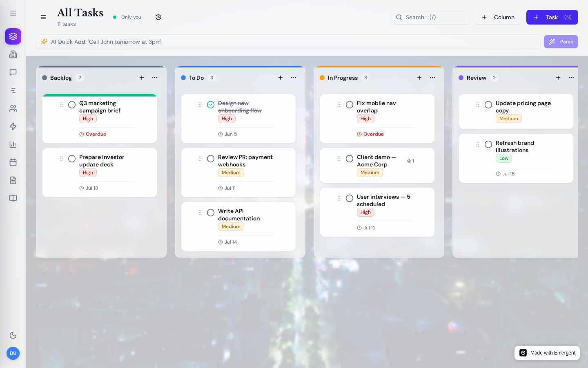This screenshot has height=368, width=588.
Task: Mark Refresh brand illustrations complete
Action: point(488,144)
